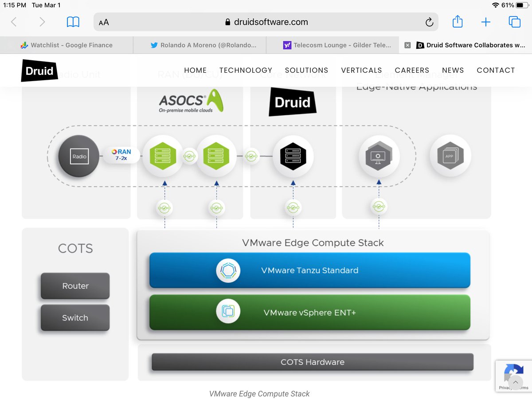This screenshot has width=532, height=399.
Task: Click the Druid logo in header
Action: (39, 70)
